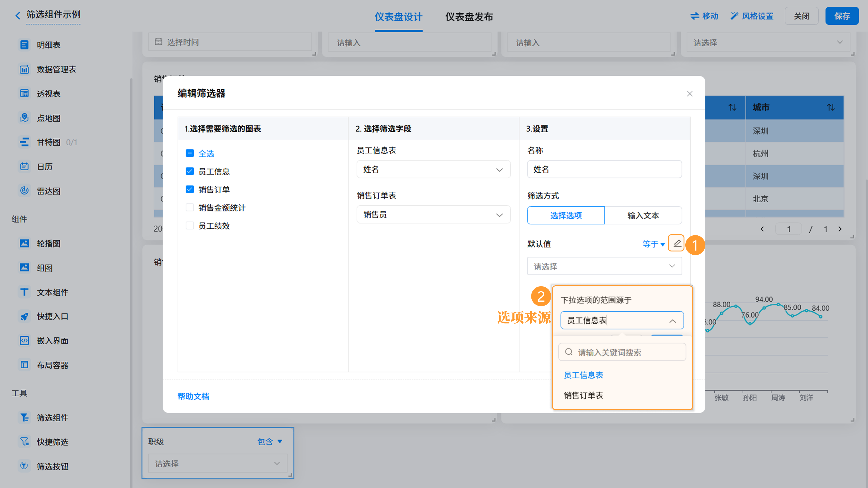Switch to 仪表盘设计 tab
Image resolution: width=868 pixels, height=488 pixels.
pyautogui.click(x=398, y=17)
